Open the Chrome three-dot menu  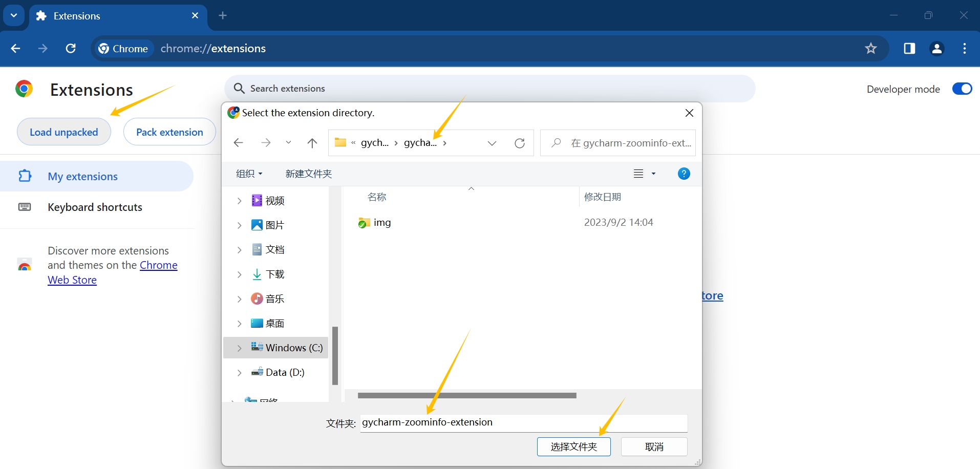[965, 49]
